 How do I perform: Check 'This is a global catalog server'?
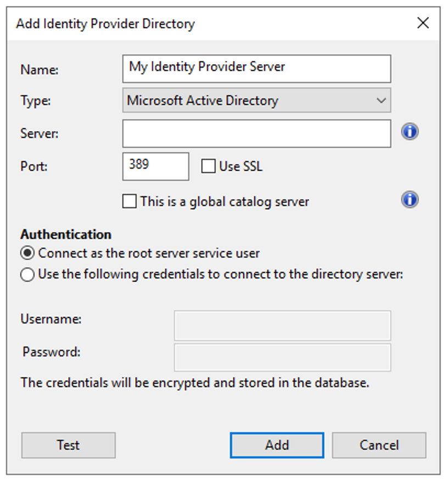pos(130,202)
